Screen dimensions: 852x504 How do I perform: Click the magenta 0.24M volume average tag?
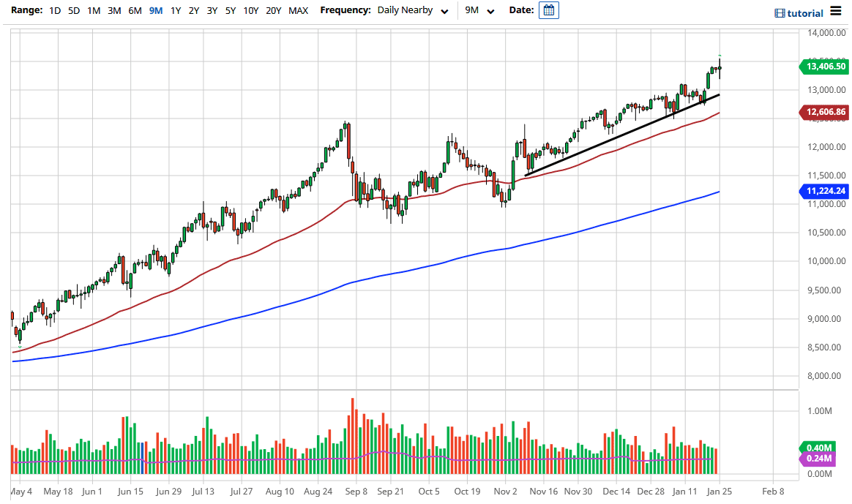(x=818, y=458)
